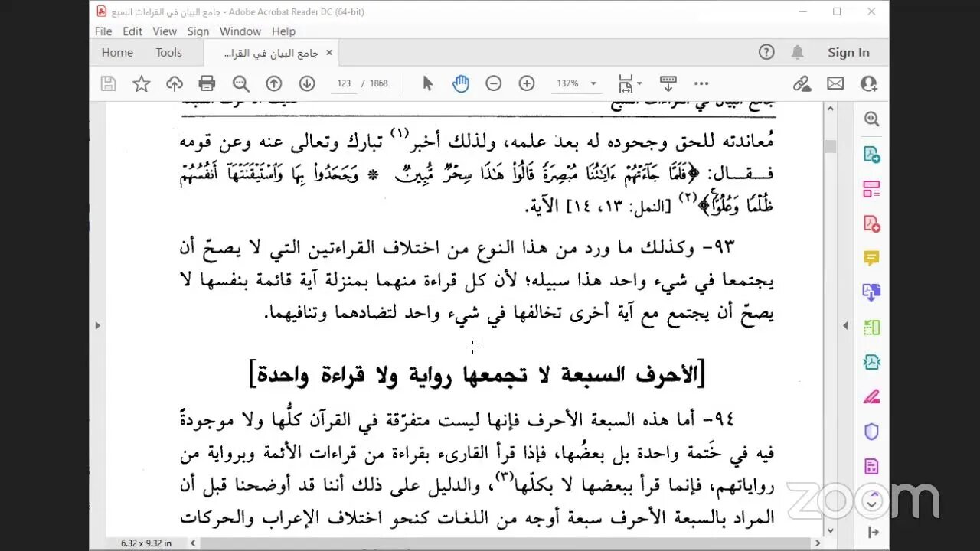Toggle the right pane with small arrow
The height and width of the screenshot is (551, 980).
[x=845, y=325]
